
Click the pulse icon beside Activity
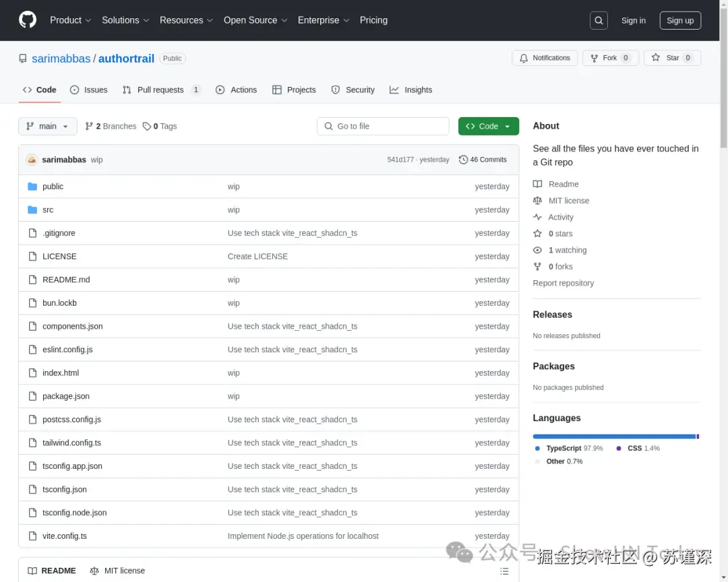pos(537,217)
